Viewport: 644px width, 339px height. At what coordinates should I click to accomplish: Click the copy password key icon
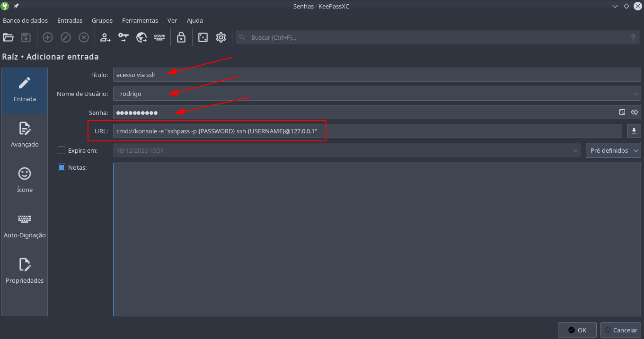pos(124,37)
